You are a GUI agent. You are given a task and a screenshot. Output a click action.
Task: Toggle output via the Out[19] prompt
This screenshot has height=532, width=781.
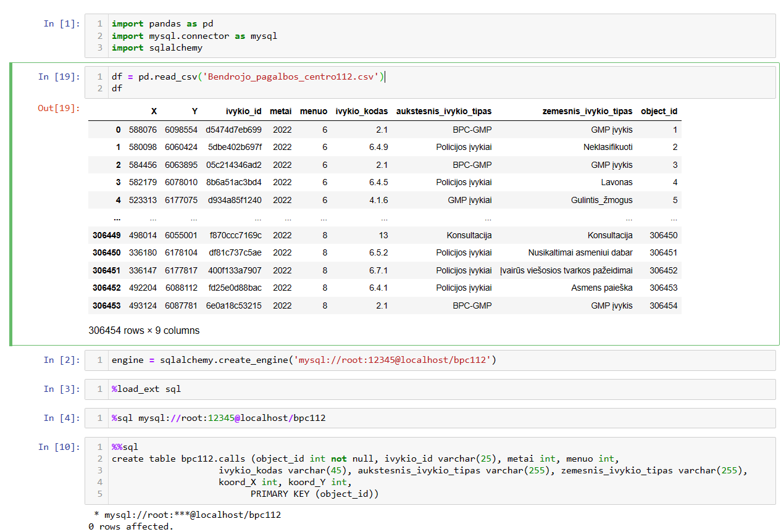tap(59, 108)
